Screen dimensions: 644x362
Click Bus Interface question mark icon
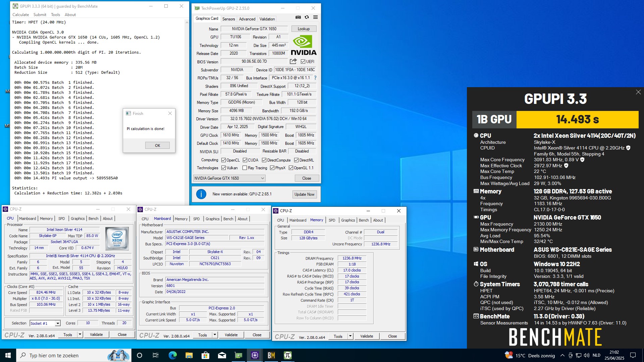coord(315,78)
